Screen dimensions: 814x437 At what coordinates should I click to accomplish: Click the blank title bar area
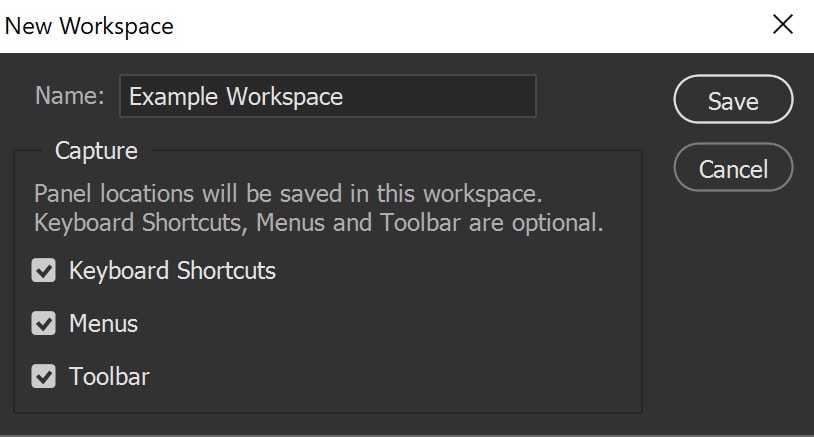[x=450, y=26]
